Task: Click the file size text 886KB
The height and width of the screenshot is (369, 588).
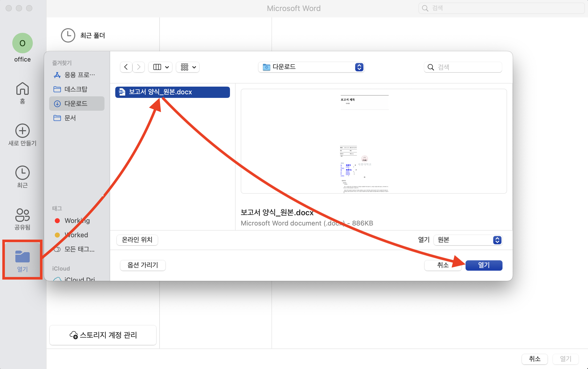Action: pyautogui.click(x=363, y=223)
